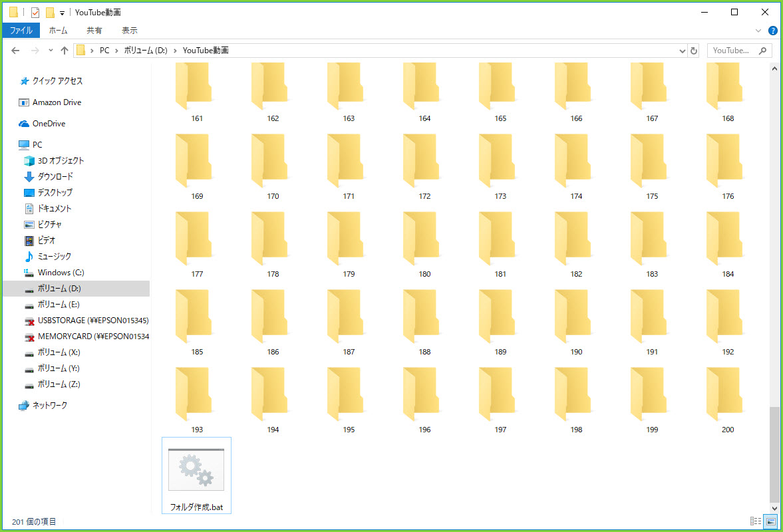Screen dimensions: 783x532
Task: Click ボリューム (D:) in the address breadcrumb
Action: point(145,51)
